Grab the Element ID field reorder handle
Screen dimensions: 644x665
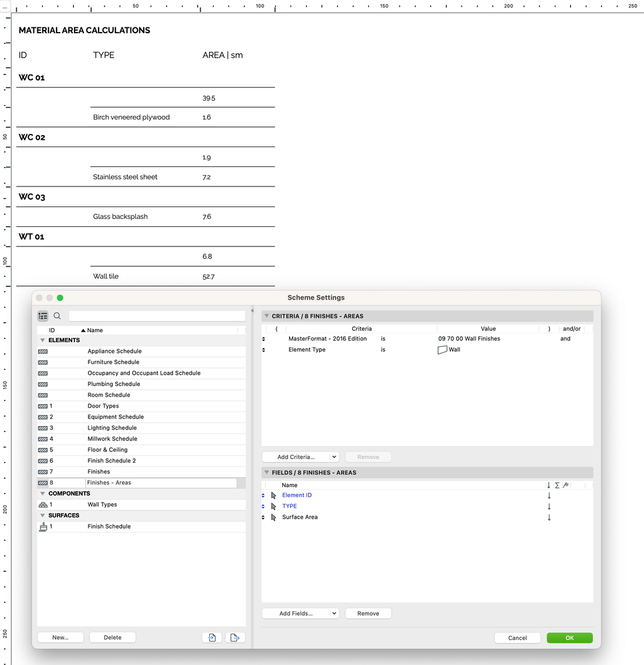(263, 495)
